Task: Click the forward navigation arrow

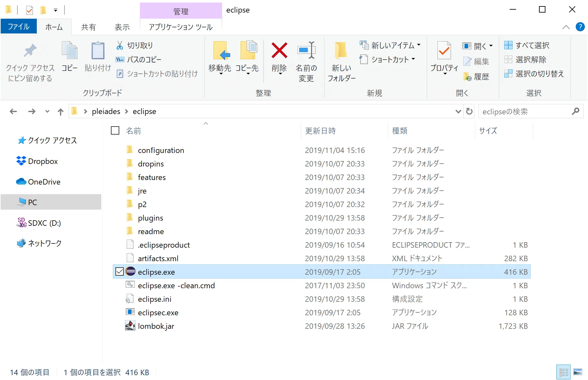Action: click(32, 111)
